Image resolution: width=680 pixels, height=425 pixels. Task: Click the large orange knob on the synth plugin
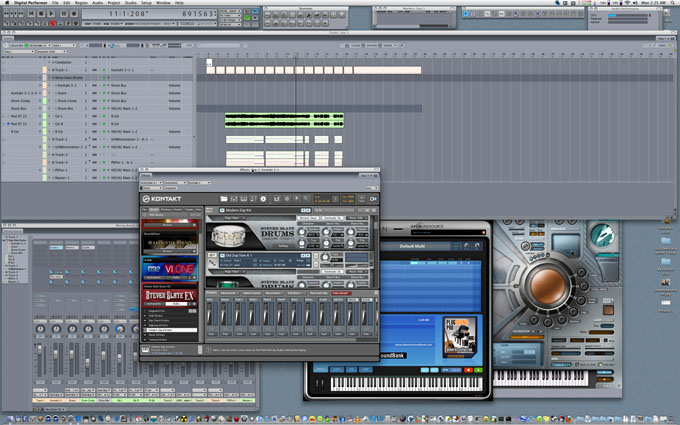pyautogui.click(x=548, y=286)
